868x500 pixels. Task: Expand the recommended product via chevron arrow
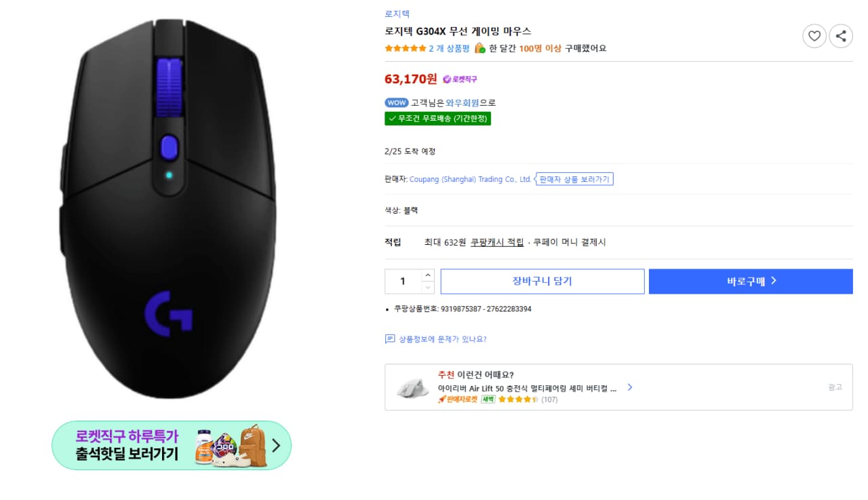629,387
